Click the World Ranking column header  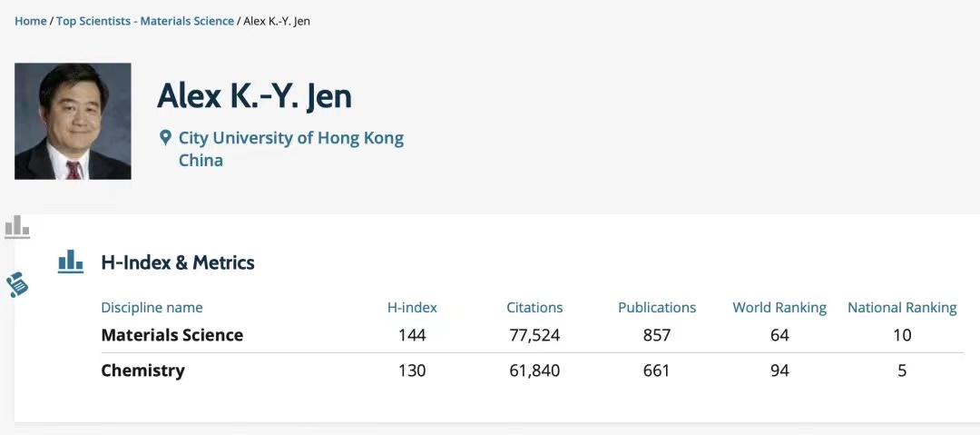[779, 308]
